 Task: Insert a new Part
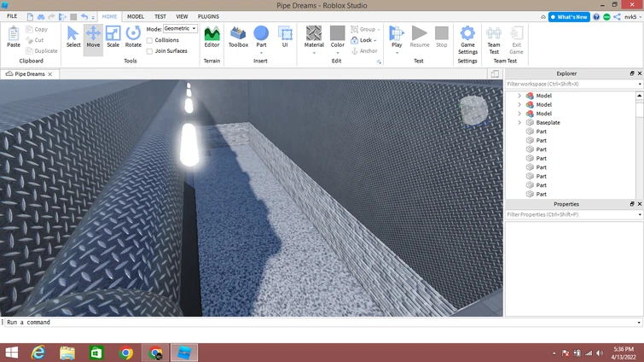click(x=261, y=37)
